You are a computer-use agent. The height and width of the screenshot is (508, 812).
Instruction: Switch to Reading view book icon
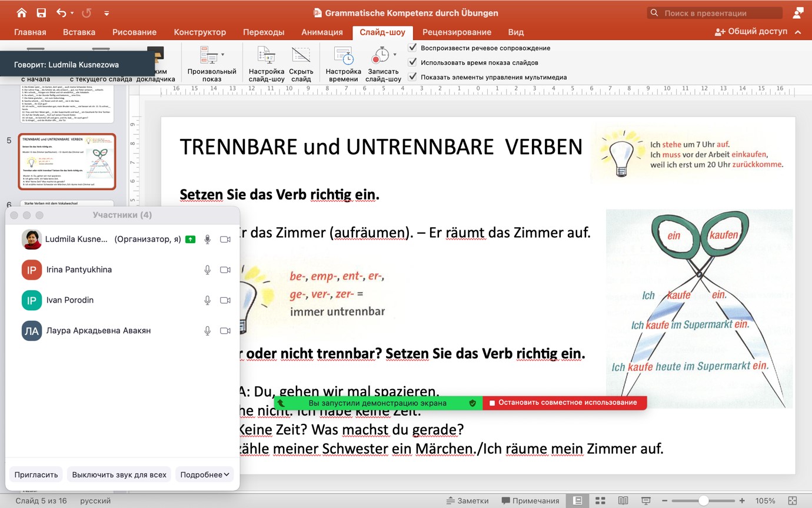coord(623,501)
